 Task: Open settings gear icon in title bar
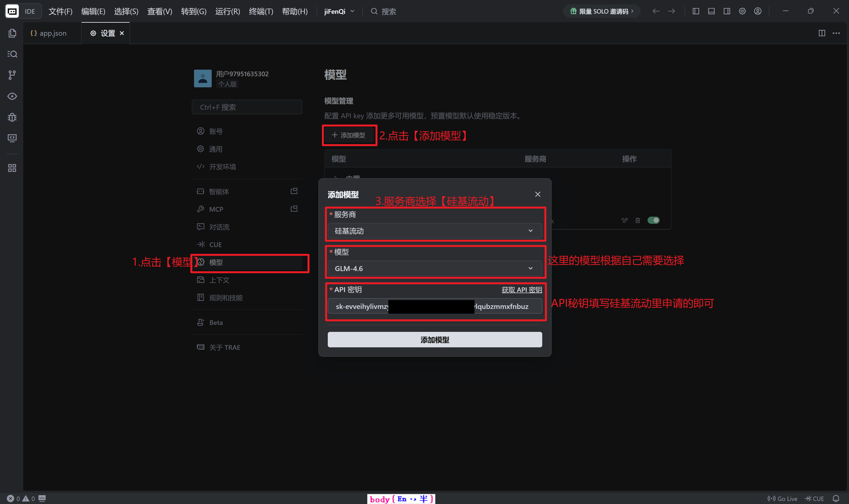coord(742,11)
